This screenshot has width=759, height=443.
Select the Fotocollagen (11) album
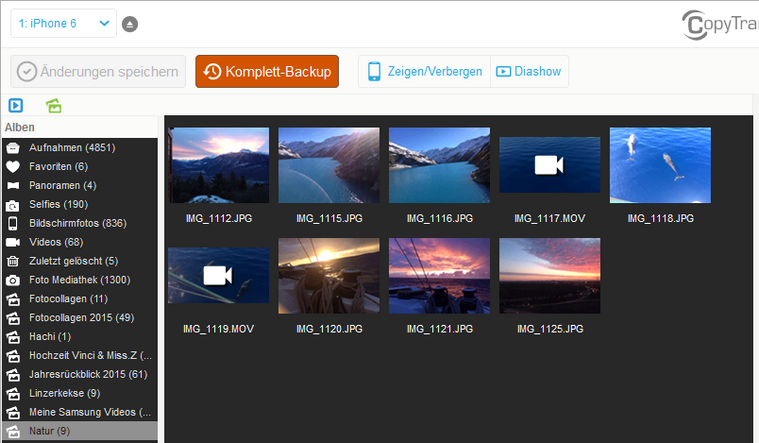(80, 299)
